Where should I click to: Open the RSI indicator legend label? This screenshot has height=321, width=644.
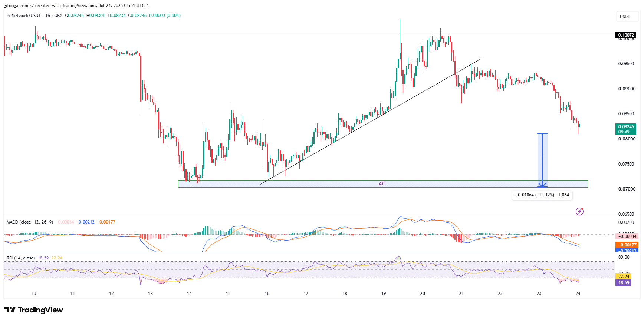tap(21, 258)
